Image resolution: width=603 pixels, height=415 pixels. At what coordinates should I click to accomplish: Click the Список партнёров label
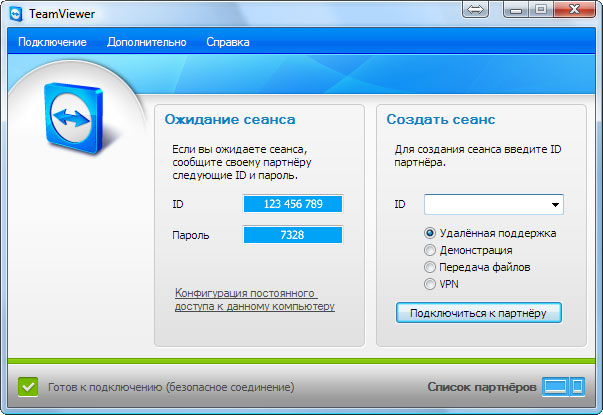tap(481, 387)
